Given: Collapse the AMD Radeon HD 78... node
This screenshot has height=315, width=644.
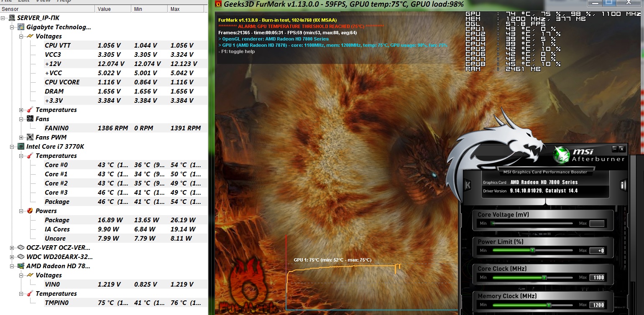Looking at the screenshot, I should 12,266.
